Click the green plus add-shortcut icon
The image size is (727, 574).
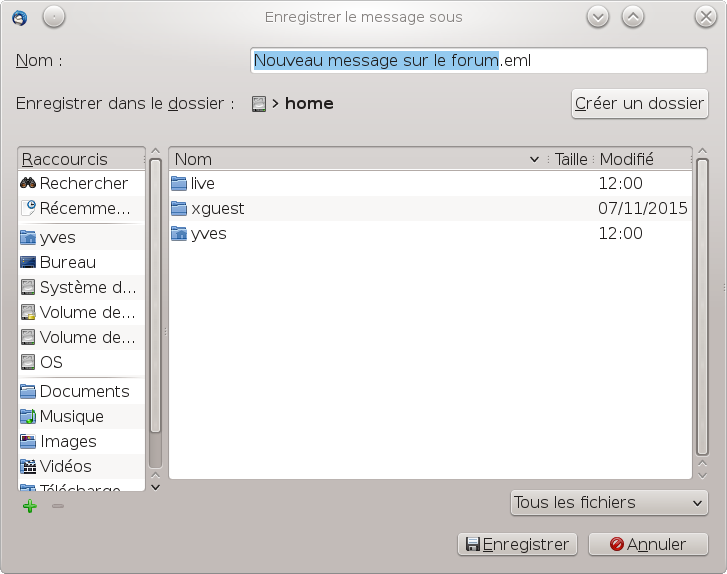(x=29, y=507)
